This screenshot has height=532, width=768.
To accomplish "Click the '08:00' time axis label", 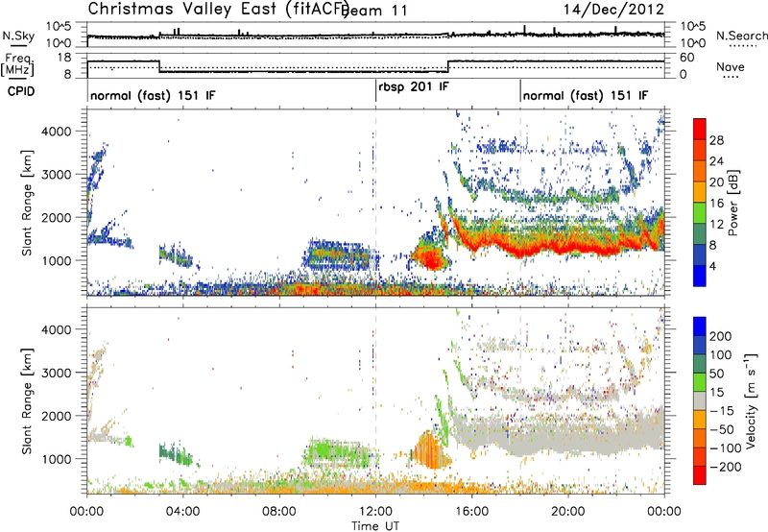I will pos(279,512).
